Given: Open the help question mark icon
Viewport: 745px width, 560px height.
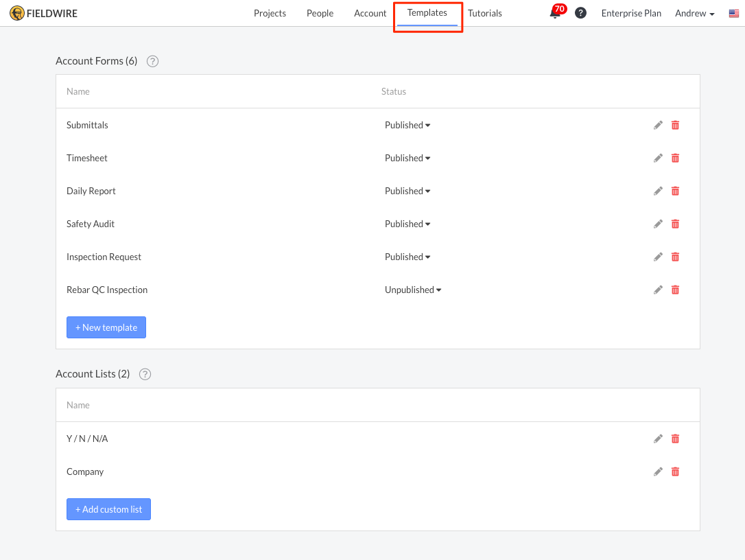Looking at the screenshot, I should coord(580,13).
